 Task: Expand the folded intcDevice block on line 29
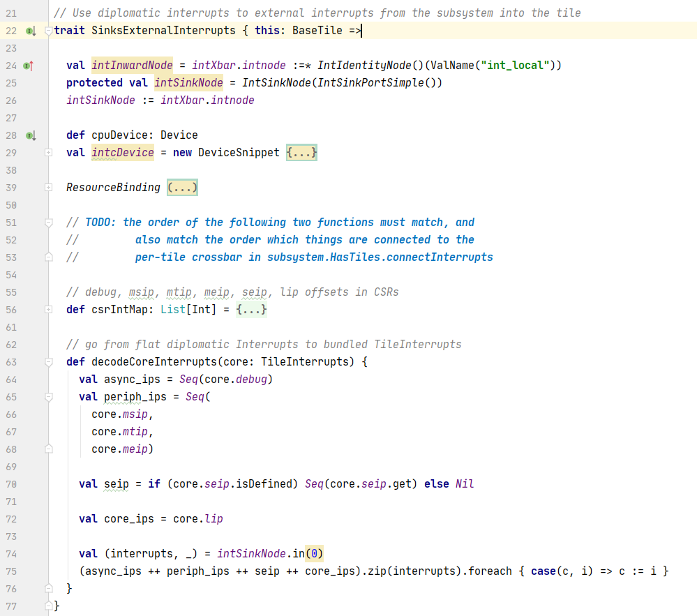pyautogui.click(x=49, y=153)
